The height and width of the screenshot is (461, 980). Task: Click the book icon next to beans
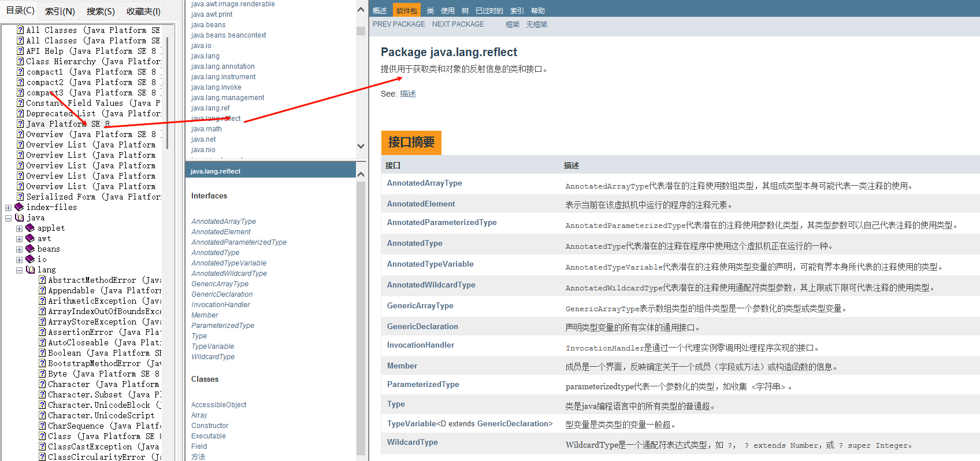30,249
